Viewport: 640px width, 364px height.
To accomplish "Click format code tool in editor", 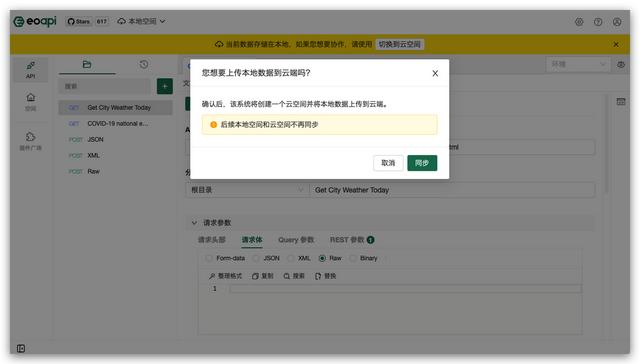I will click(225, 276).
